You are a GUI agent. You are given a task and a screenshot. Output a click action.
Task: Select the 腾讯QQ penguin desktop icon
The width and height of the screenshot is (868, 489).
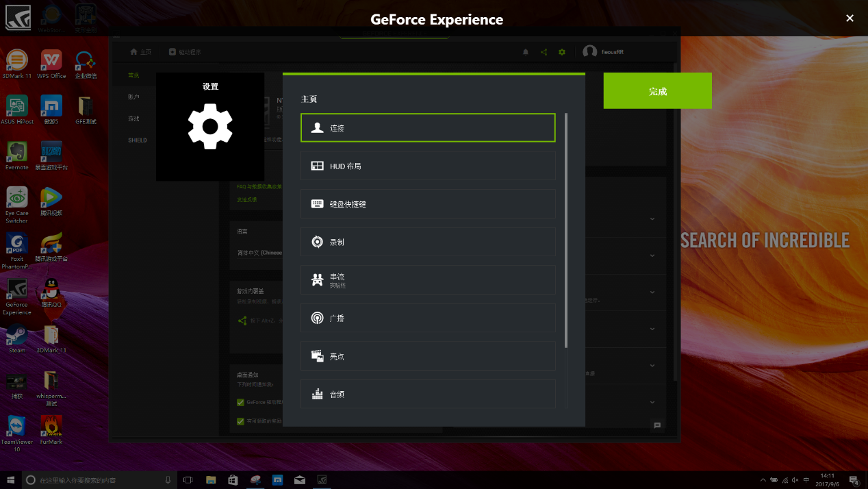(x=51, y=293)
